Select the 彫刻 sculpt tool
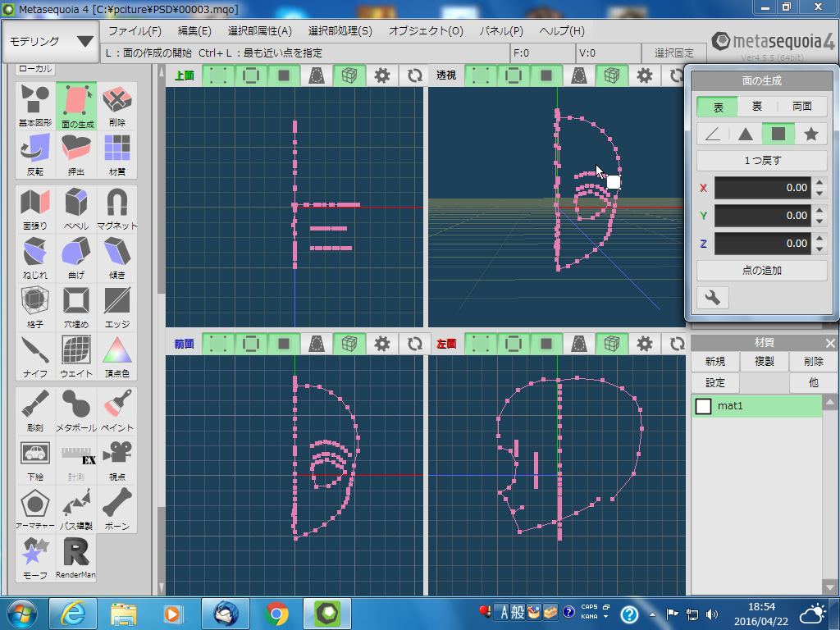The width and height of the screenshot is (840, 630). coord(35,411)
